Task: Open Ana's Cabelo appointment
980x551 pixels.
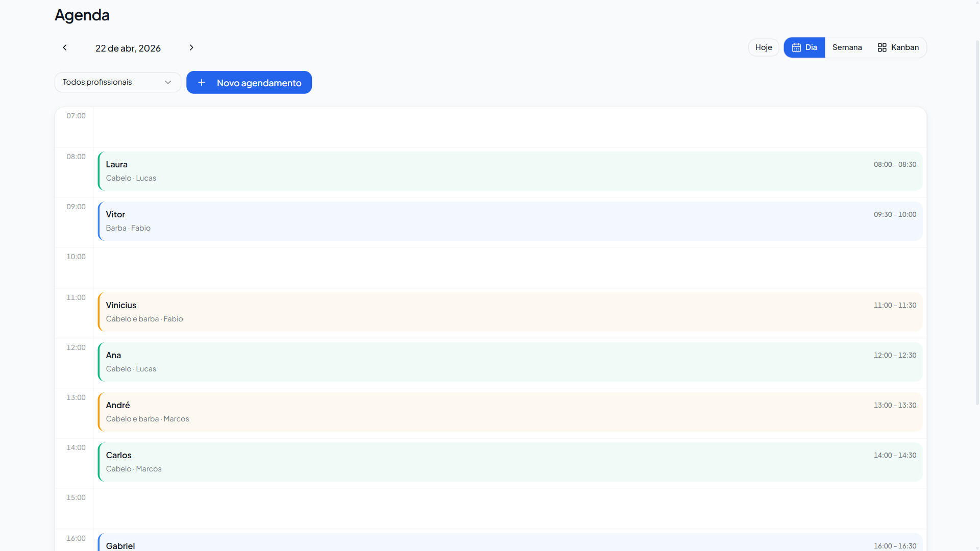Action: click(510, 362)
